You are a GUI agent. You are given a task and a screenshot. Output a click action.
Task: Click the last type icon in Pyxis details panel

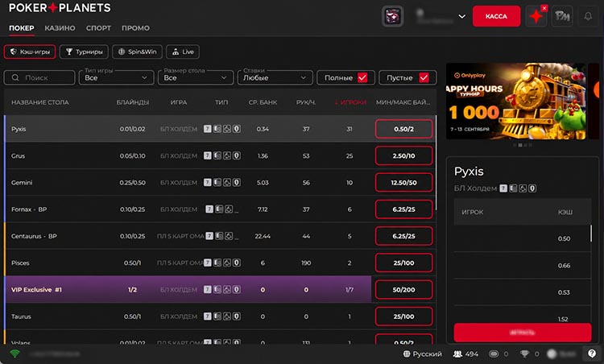point(532,188)
